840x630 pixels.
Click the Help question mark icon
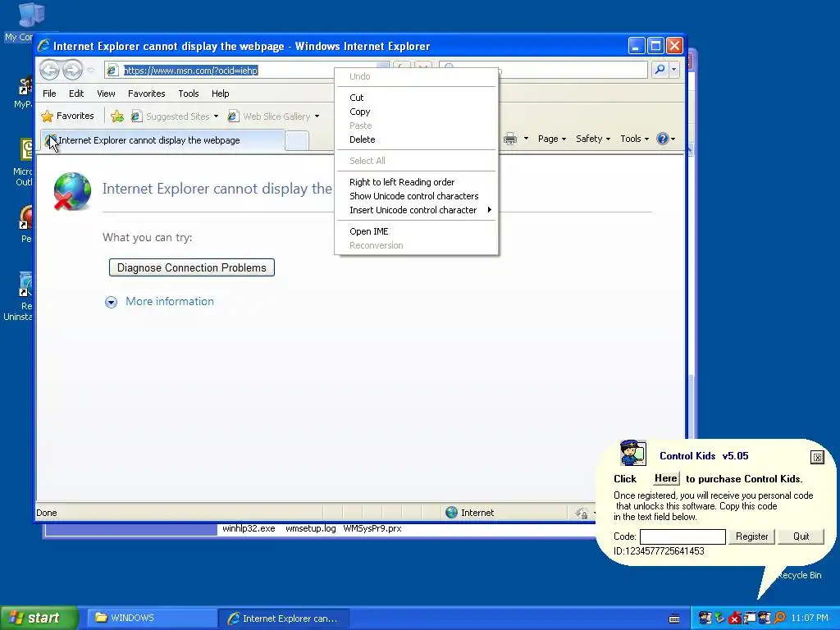663,139
